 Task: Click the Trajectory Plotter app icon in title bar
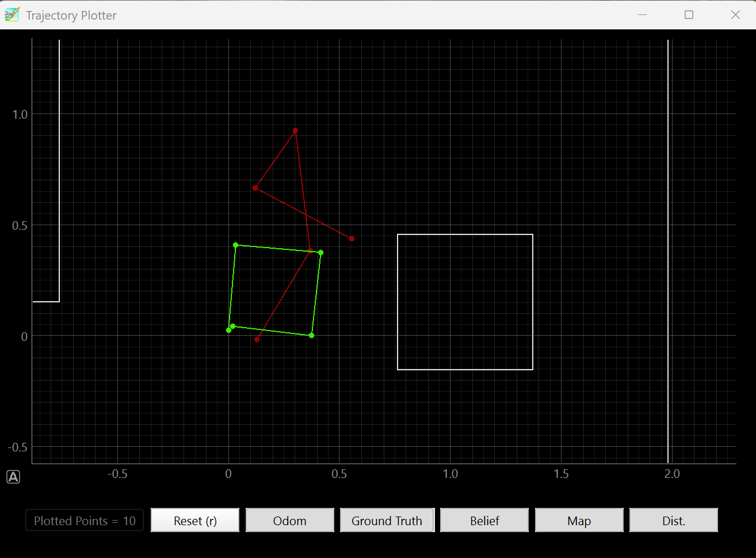[12, 15]
